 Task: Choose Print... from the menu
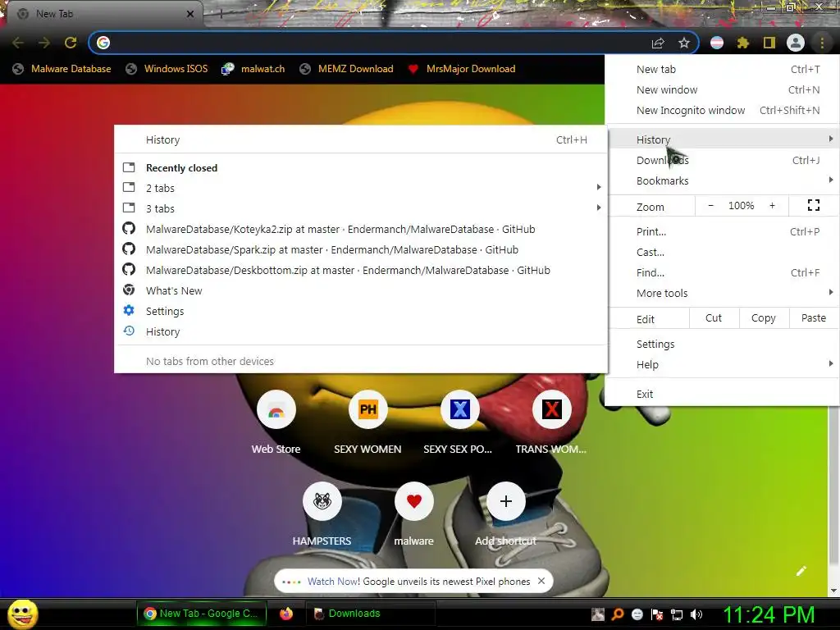(x=724, y=232)
